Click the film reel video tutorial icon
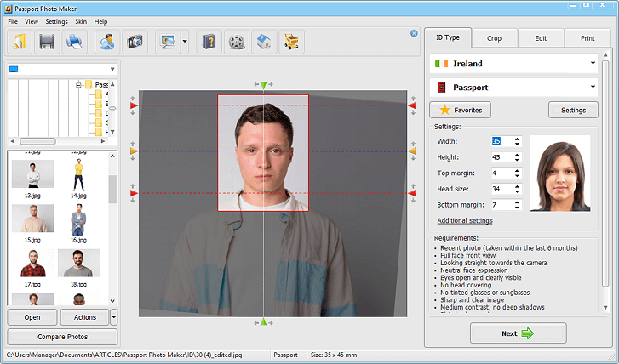 tap(237, 42)
